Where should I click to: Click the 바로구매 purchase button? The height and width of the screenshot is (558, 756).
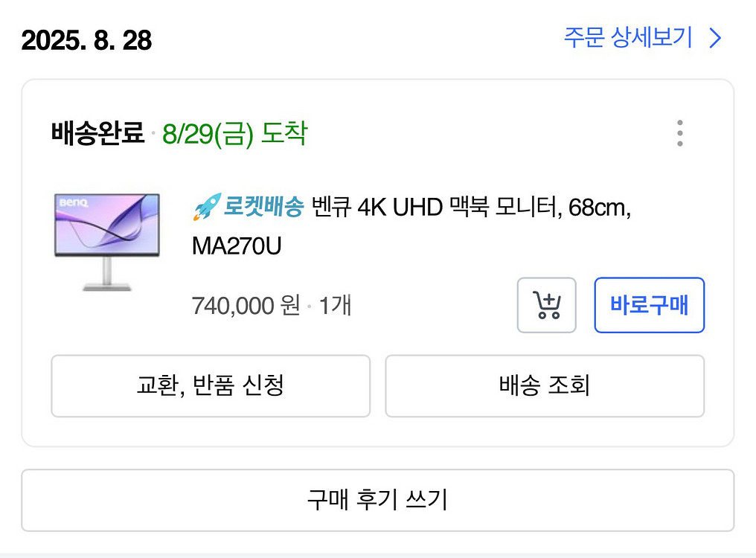648,305
